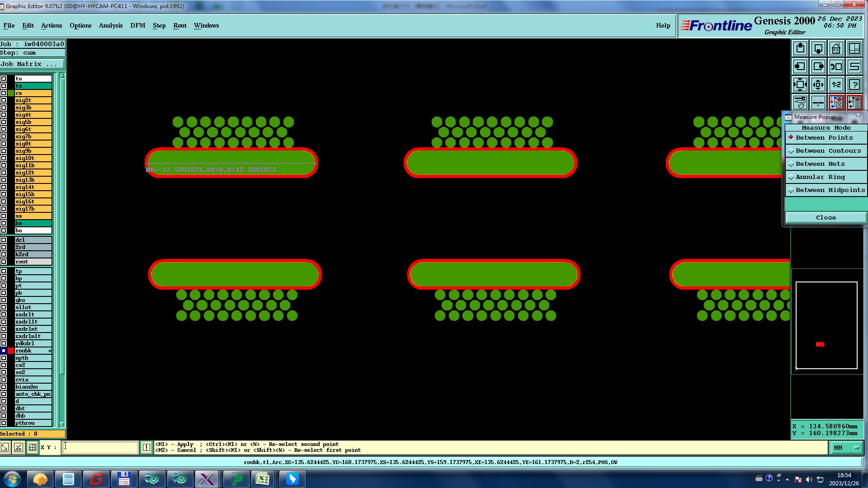Launch Excel from the Windows taskbar
The image size is (868, 488).
263,479
